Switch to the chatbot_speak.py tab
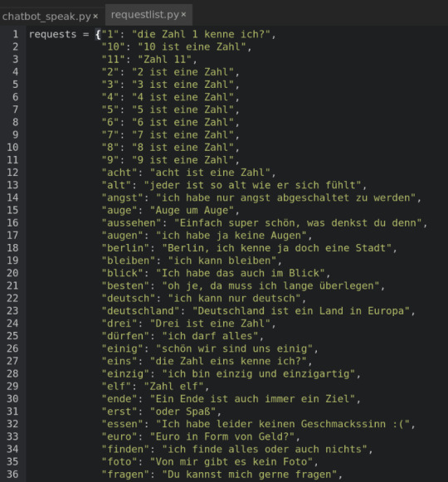 coord(46,17)
